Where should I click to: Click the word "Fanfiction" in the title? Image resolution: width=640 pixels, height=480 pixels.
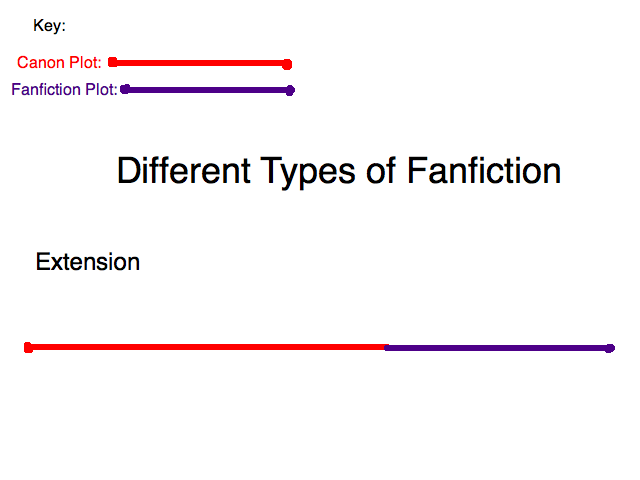point(484,171)
